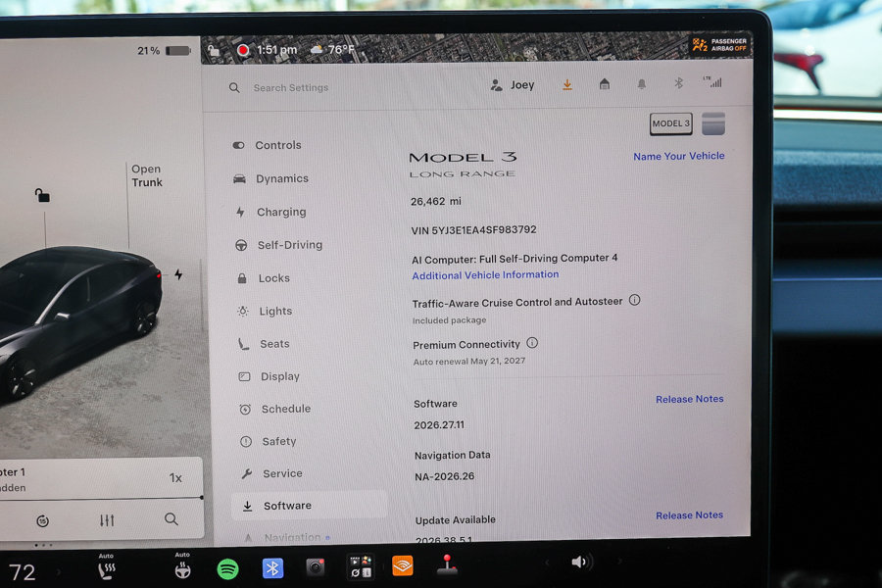Tap the 1x playback speed button

tap(175, 477)
